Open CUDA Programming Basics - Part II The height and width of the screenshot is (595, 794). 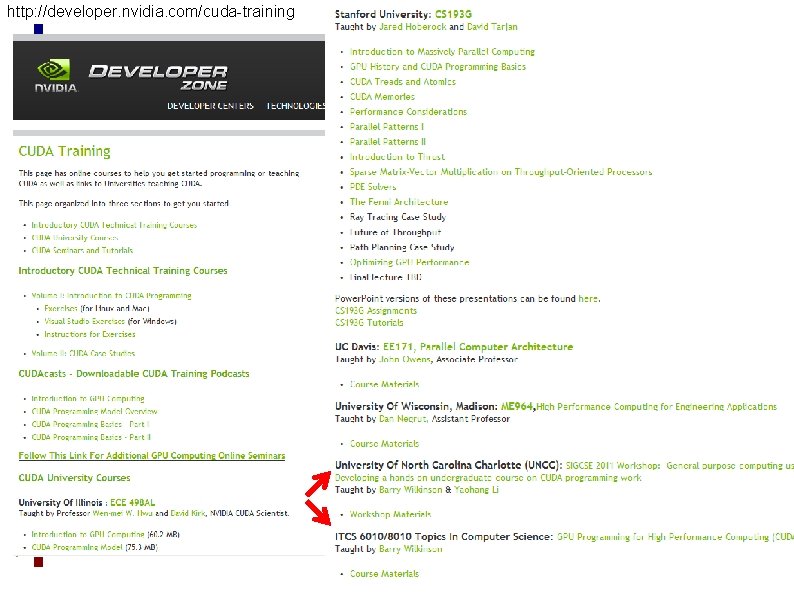(x=91, y=437)
